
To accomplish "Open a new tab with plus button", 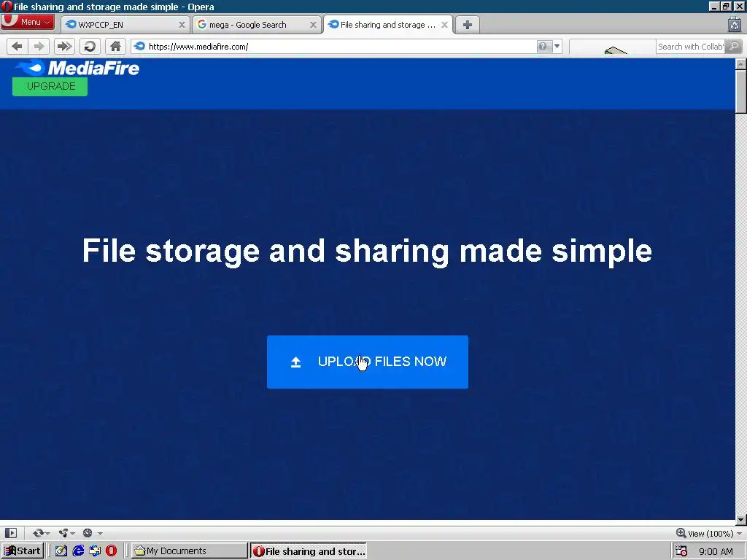I will coord(468,25).
